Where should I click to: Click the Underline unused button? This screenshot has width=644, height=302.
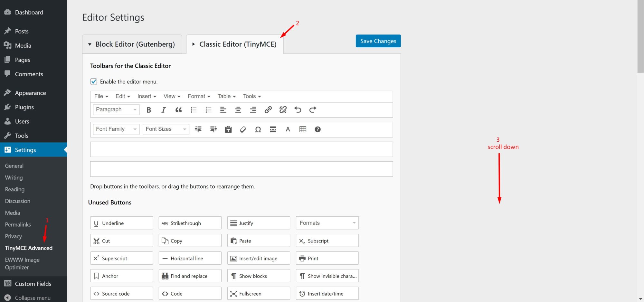[x=122, y=223]
